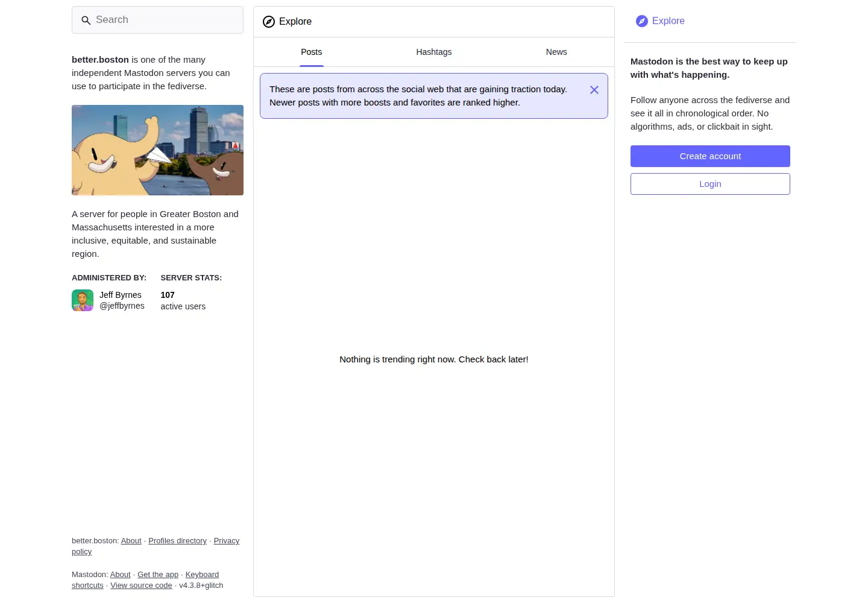The height and width of the screenshot is (603, 868).
Task: Open the View source code link
Action: [x=141, y=586]
